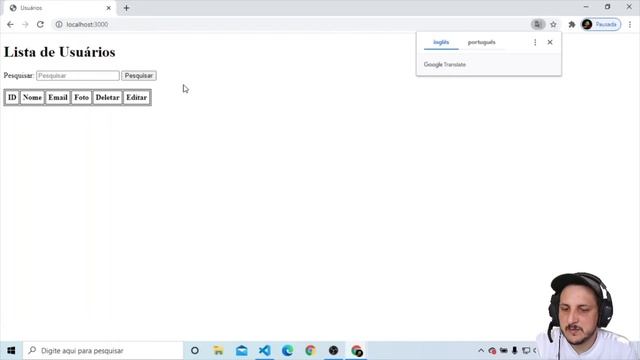Open the dark round app icon on taskbar
The height and width of the screenshot is (360, 640).
pos(333,351)
